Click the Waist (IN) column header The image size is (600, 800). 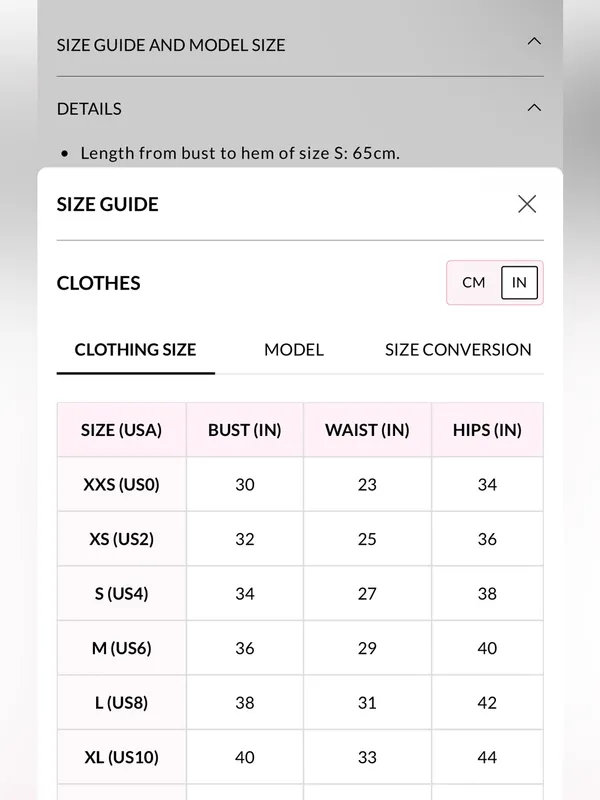pyautogui.click(x=367, y=430)
